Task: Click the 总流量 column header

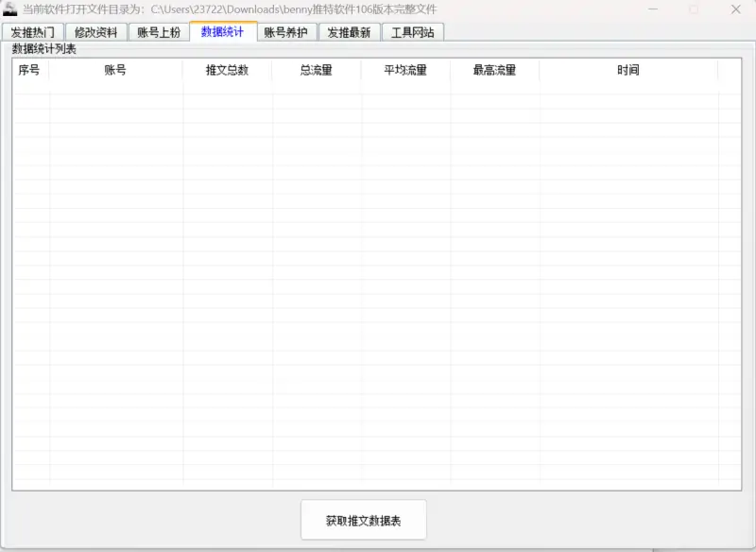Action: click(317, 70)
